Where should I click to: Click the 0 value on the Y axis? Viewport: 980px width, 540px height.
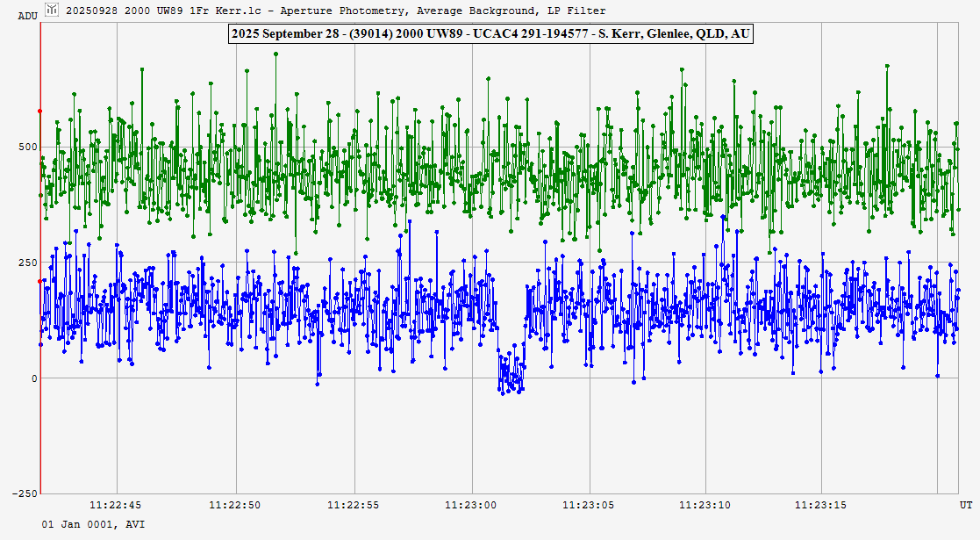click(34, 378)
